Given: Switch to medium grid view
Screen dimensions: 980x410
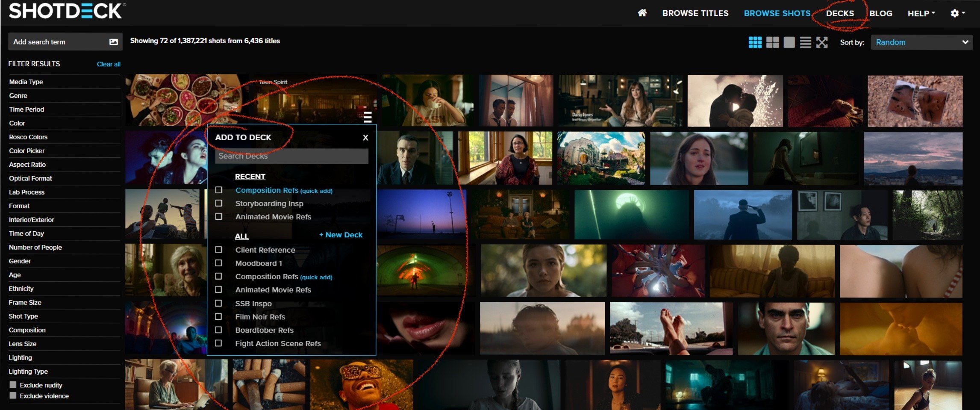Looking at the screenshot, I should pos(773,42).
